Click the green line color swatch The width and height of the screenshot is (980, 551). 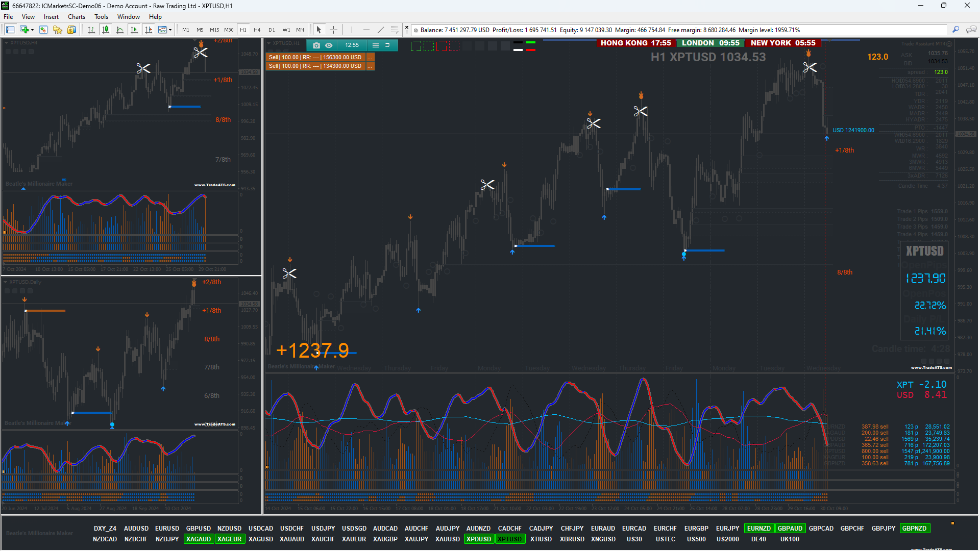pos(531,43)
